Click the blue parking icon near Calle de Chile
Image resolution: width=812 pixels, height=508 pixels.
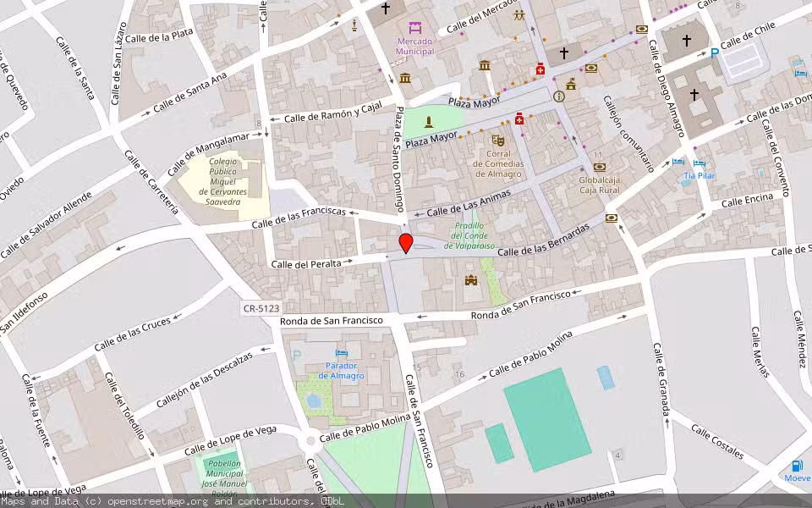(x=715, y=52)
